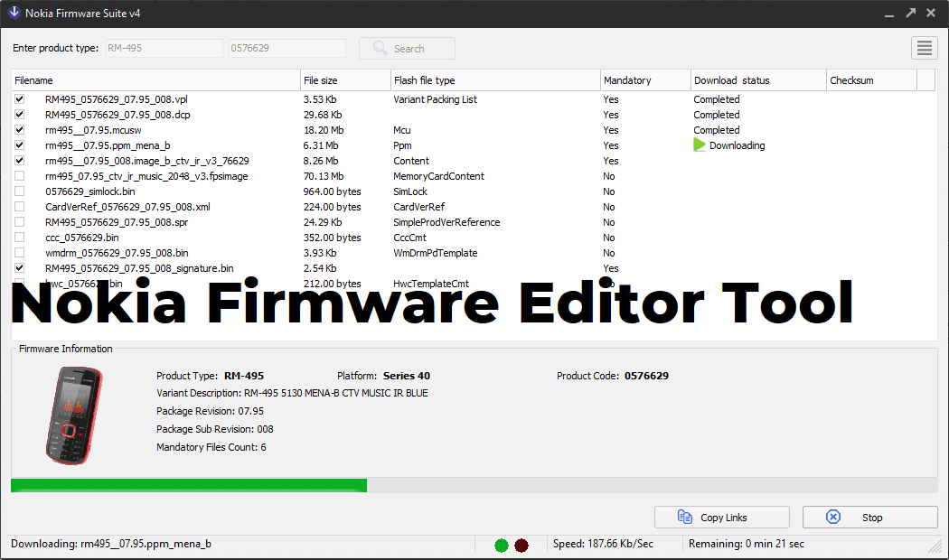Viewport: 949px width, 560px height.
Task: Click the Product Code: 0576629 info text
Action: 613,376
